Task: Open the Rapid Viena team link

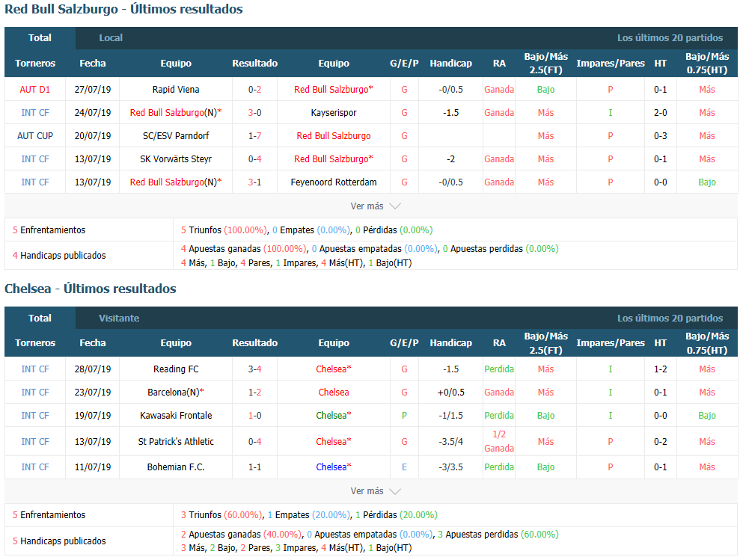Action: pos(176,90)
